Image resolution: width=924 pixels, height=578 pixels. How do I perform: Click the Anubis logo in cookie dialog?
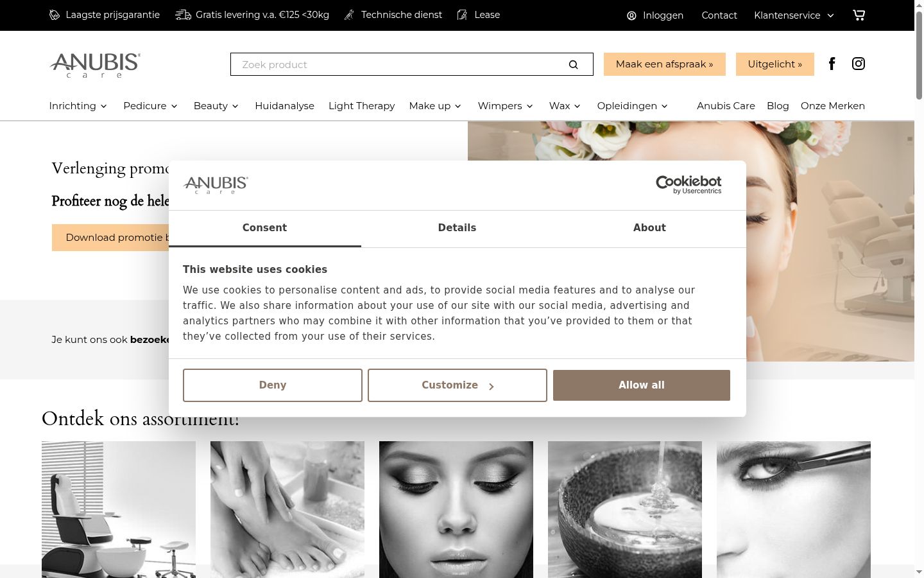click(x=216, y=185)
